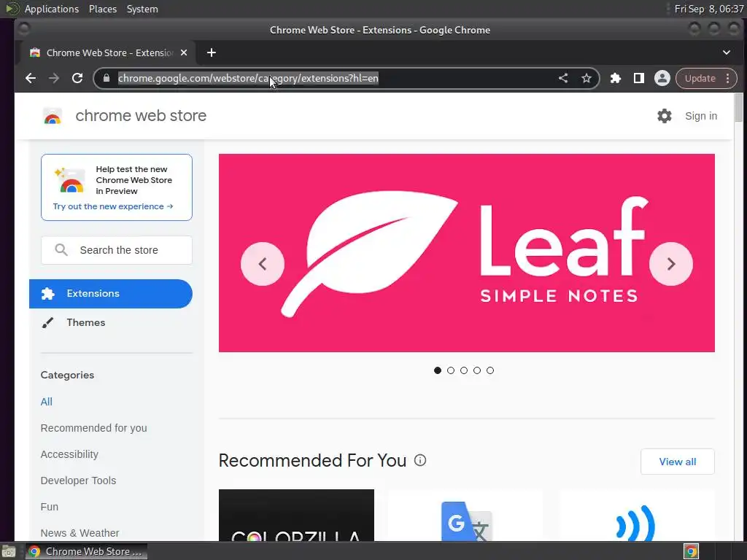Screen dimensions: 747x560
Task: Click the search magnifier icon in sidebar
Action: click(x=61, y=249)
